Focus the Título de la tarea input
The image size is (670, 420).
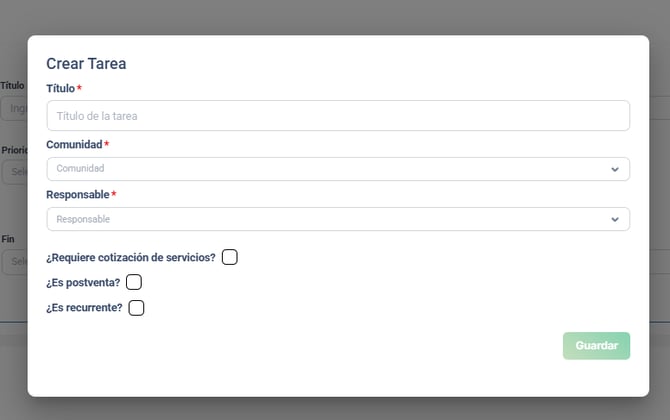338,116
